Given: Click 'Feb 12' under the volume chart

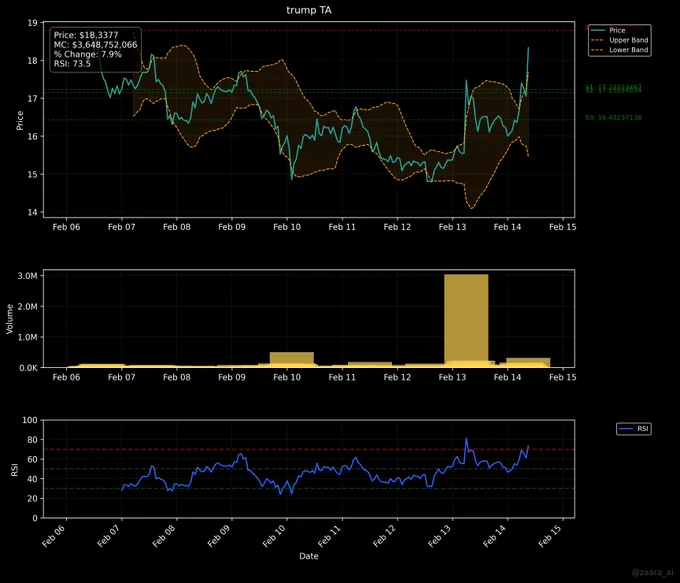Looking at the screenshot, I should (x=397, y=377).
